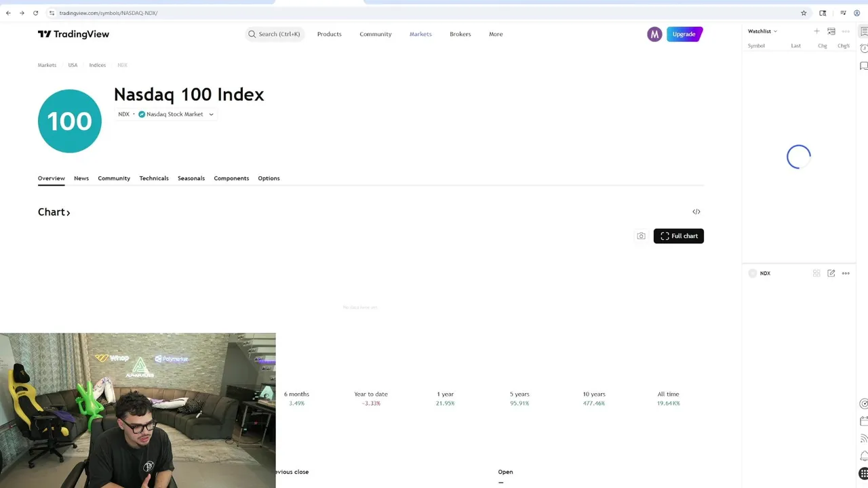The width and height of the screenshot is (868, 488).
Task: Open the apps grid sidebar icon
Action: tap(863, 473)
